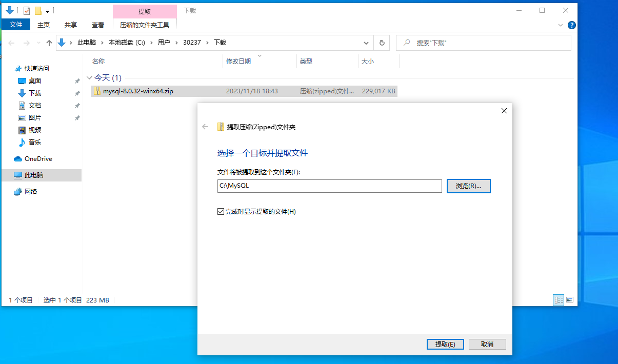Close the extract dialog with X
618x364 pixels.
pyautogui.click(x=504, y=111)
